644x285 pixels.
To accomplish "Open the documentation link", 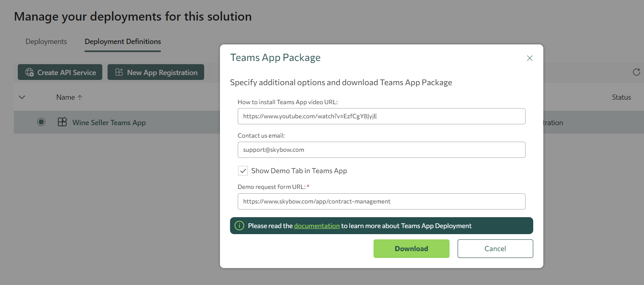I will [317, 226].
